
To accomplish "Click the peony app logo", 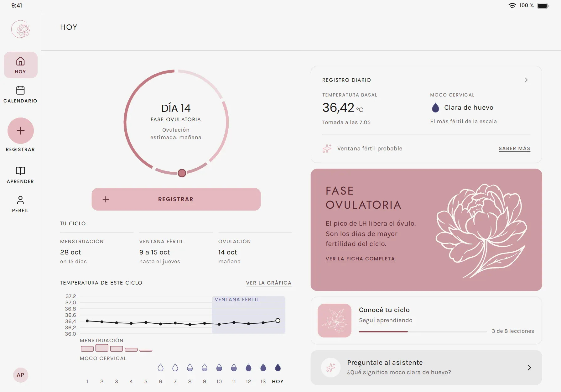I will click(x=21, y=29).
